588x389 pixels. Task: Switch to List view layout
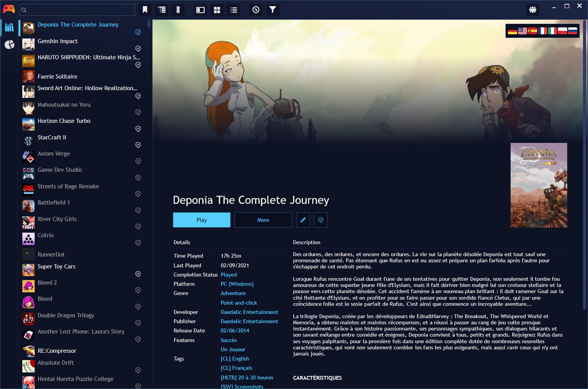tap(233, 10)
